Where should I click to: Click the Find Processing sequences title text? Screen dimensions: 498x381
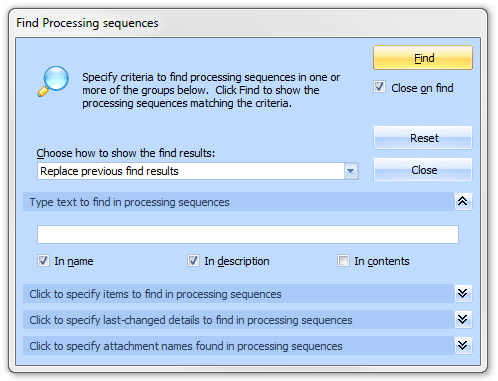click(87, 23)
